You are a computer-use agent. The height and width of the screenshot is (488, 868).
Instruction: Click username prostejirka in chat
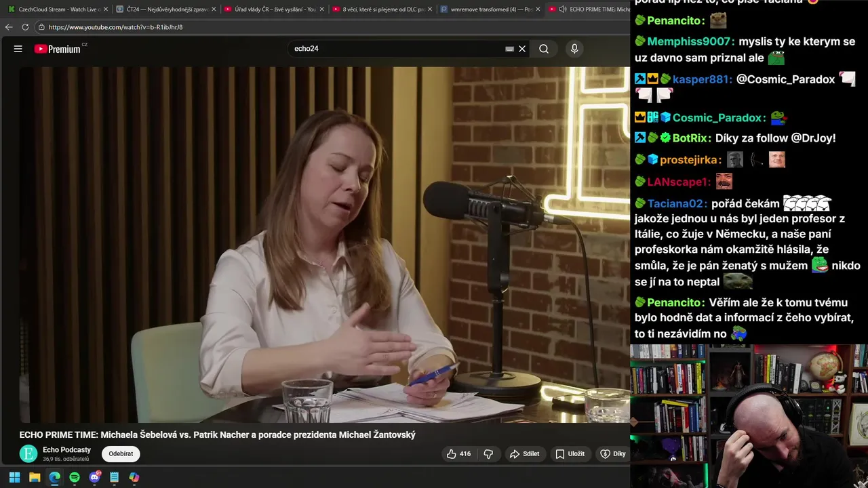(690, 160)
